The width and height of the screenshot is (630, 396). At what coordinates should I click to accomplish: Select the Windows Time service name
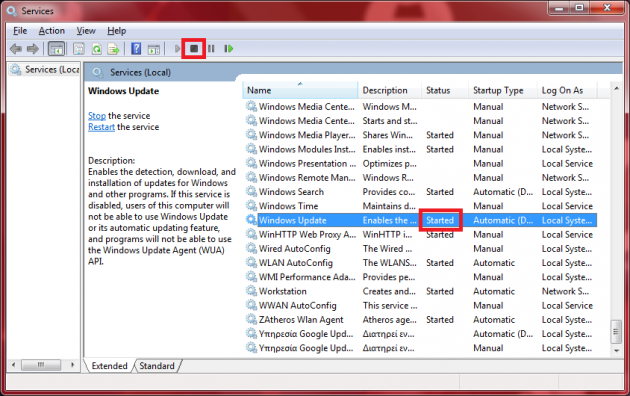[x=288, y=206]
